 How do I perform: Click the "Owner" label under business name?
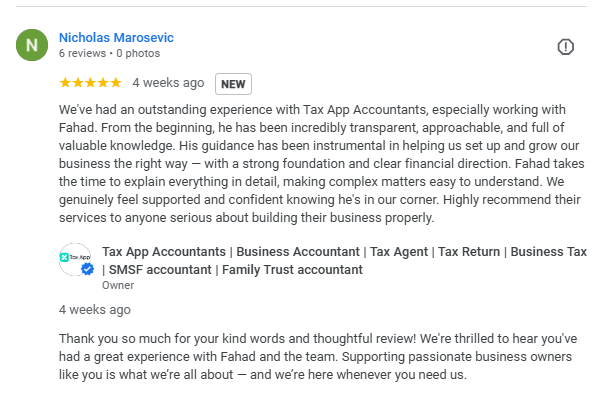[118, 285]
